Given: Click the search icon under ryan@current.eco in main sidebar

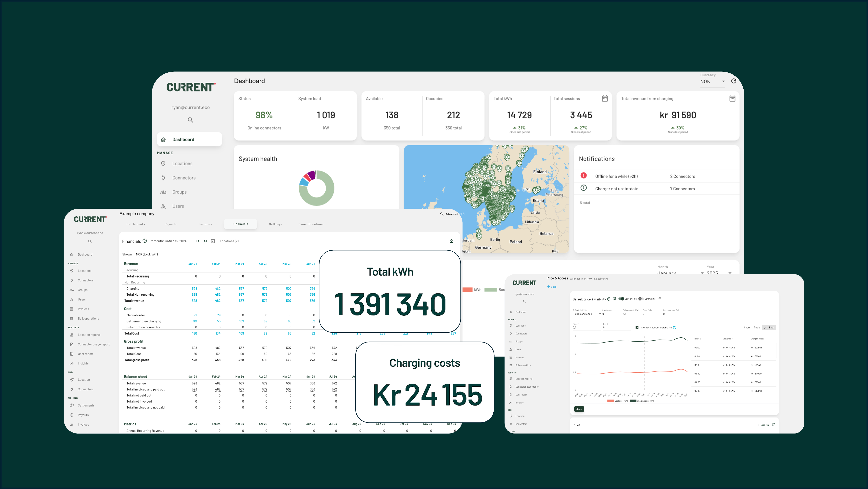Looking at the screenshot, I should pos(190,120).
